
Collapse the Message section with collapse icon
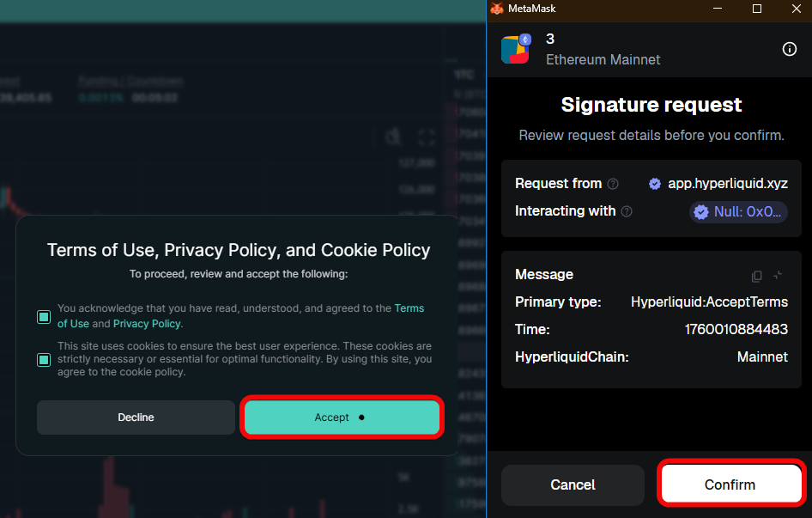coord(778,276)
